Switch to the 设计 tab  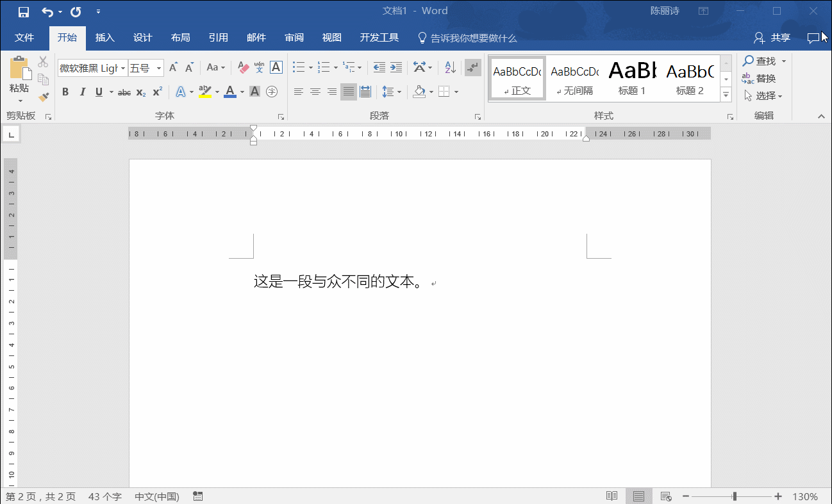pos(143,38)
